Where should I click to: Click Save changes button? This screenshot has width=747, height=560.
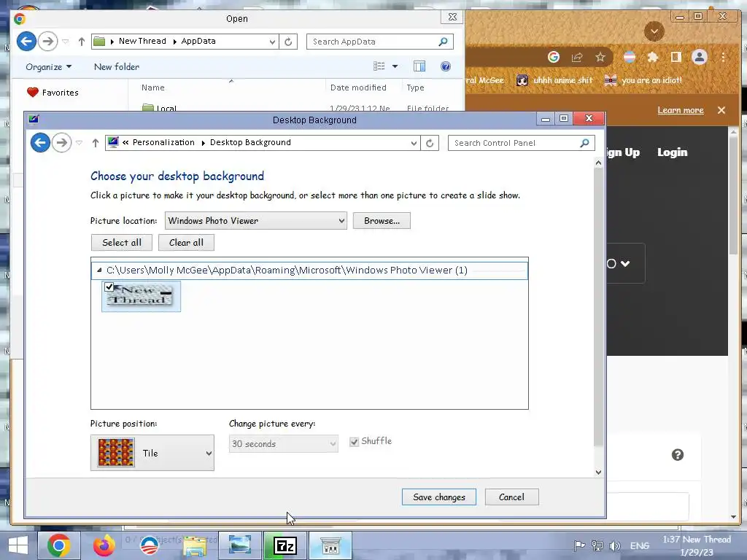click(438, 497)
